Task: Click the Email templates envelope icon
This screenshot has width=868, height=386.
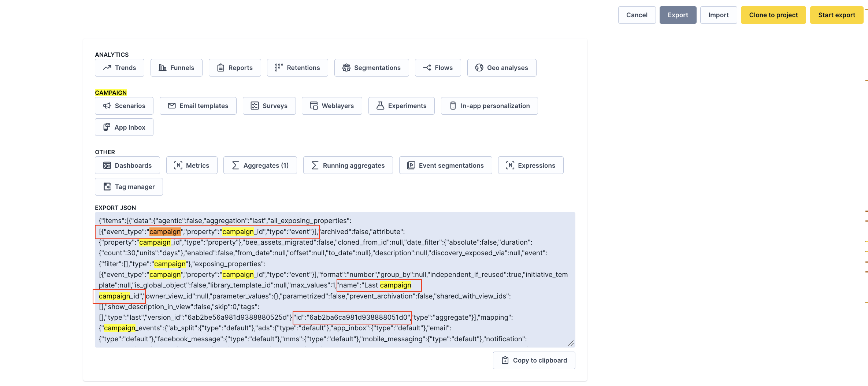Action: click(172, 106)
